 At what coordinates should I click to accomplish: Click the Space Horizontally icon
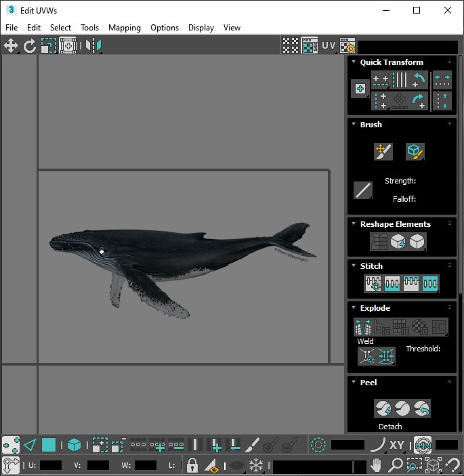tap(442, 80)
